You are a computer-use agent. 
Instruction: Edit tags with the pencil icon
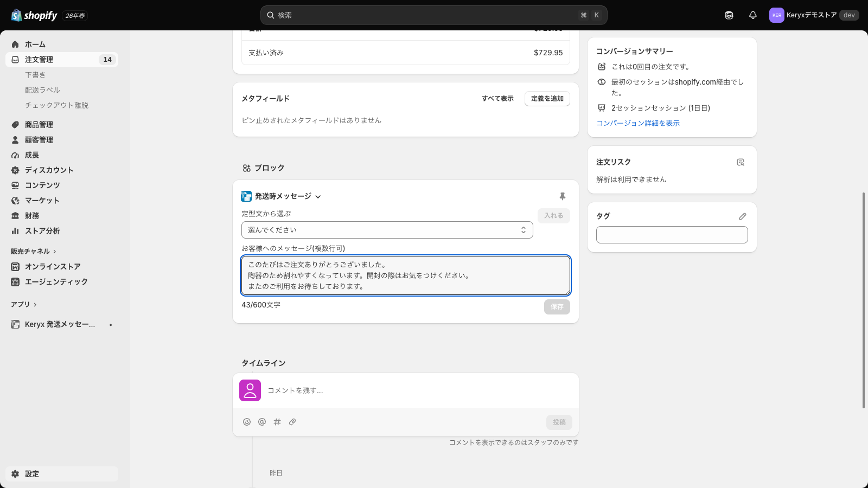[743, 216]
